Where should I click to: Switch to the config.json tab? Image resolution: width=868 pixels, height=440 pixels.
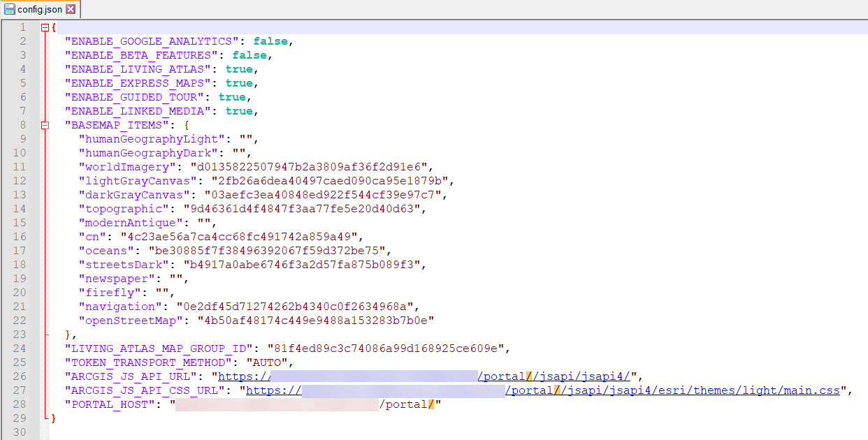[x=39, y=10]
